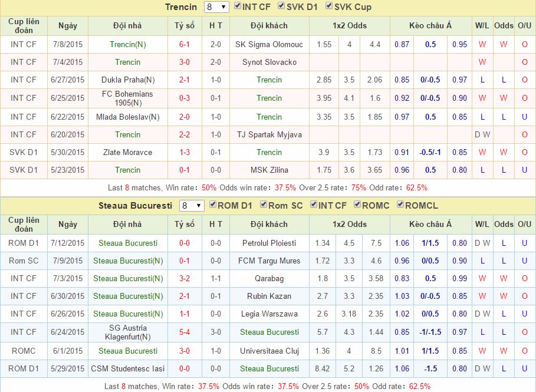
Task: Open CSM Studentesc Iasi team link
Action: 128,369
